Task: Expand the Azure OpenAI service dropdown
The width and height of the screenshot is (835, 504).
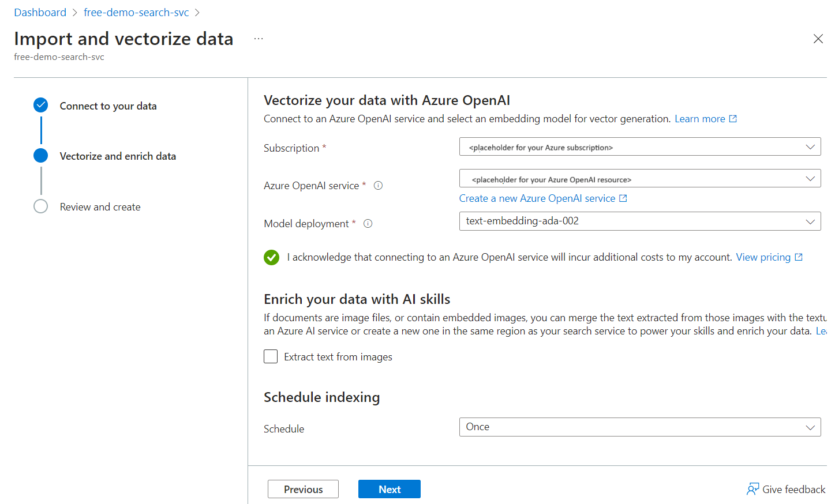Action: (x=639, y=179)
